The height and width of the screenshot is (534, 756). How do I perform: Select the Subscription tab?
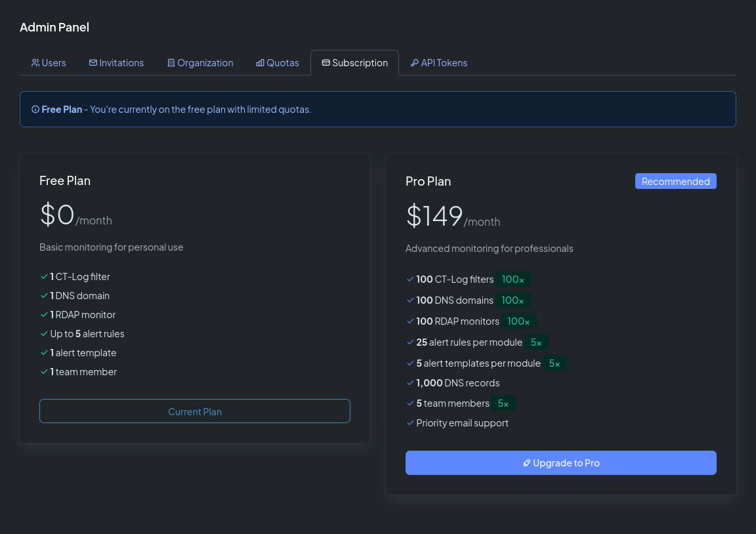pos(355,63)
